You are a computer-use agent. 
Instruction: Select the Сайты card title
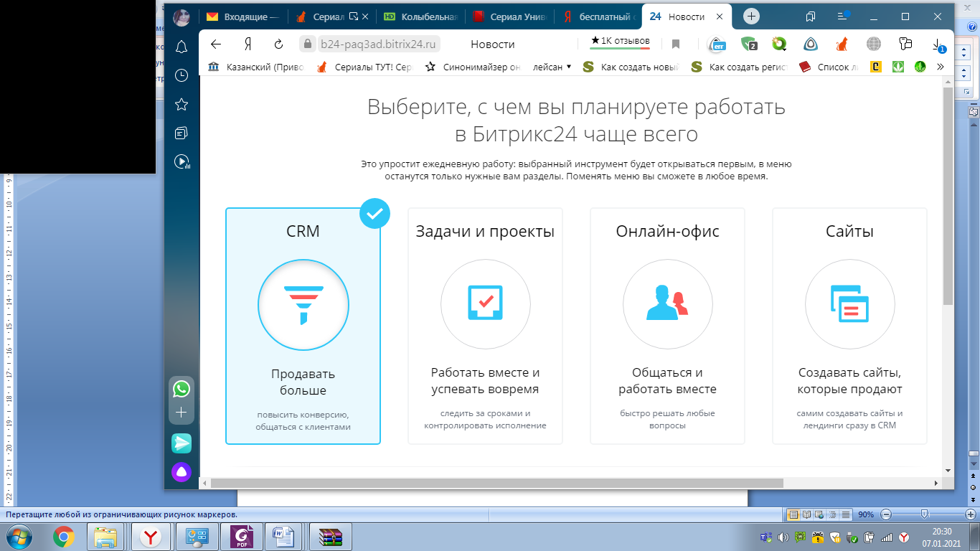tap(849, 232)
